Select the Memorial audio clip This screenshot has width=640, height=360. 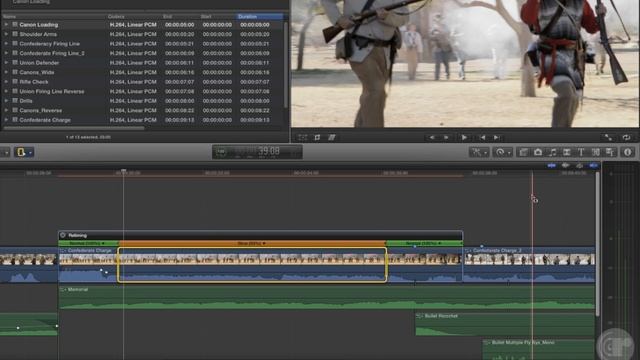point(327,297)
